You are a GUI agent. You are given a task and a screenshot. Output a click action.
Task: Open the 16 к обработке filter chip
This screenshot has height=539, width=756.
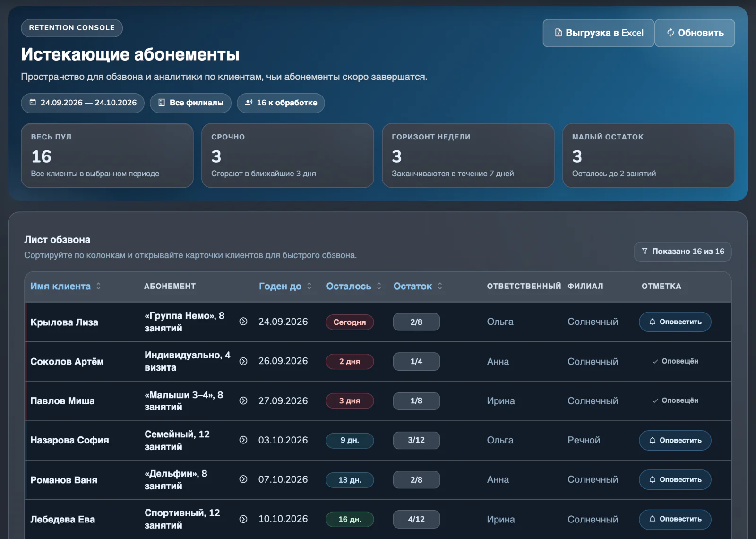pyautogui.click(x=281, y=103)
